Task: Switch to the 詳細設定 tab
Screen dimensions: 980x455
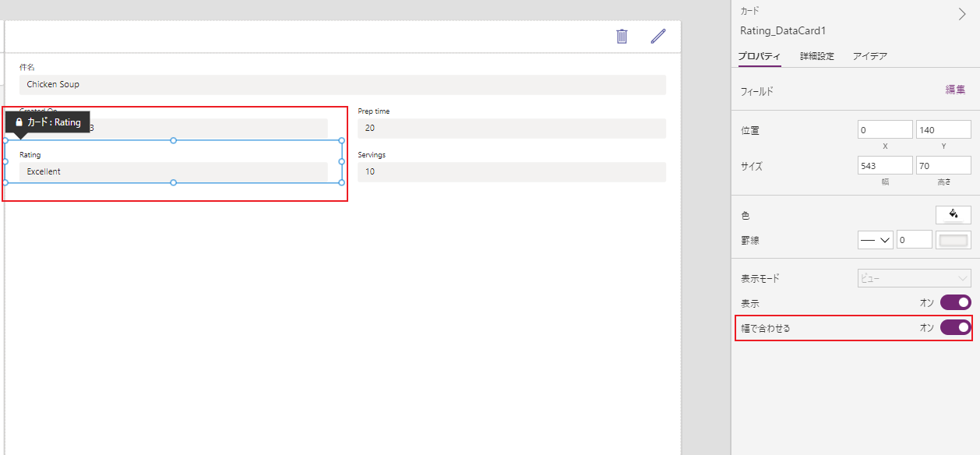Action: point(817,56)
